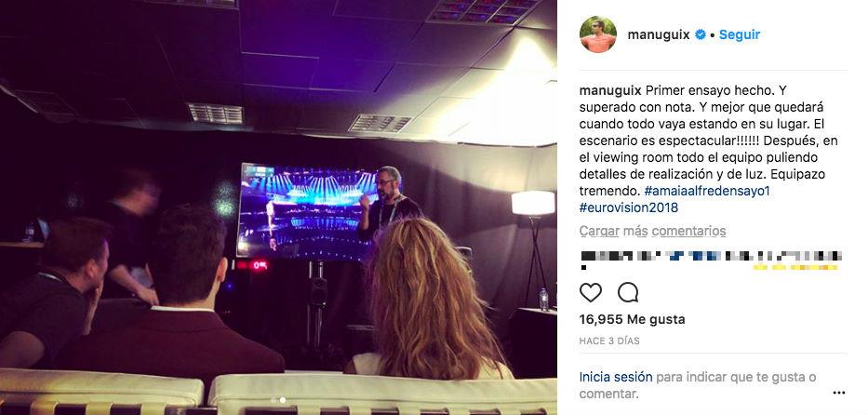Click the post photo of the viewing room
The height and width of the screenshot is (415, 868).
tap(278, 207)
